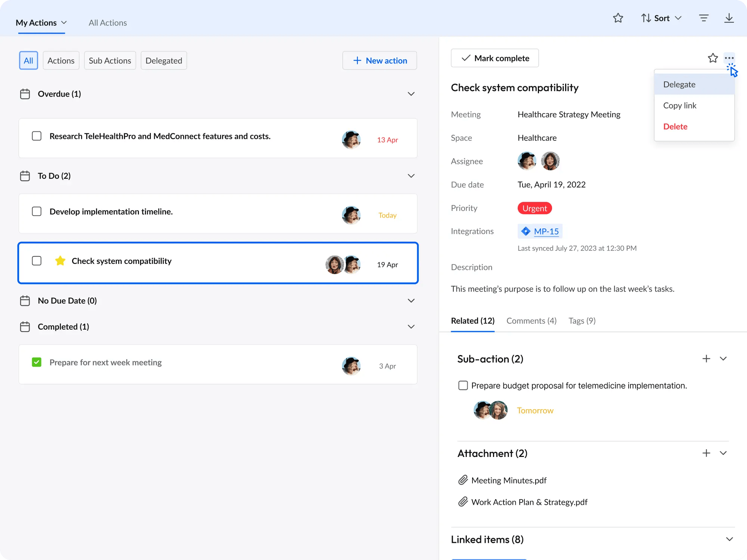
Task: Collapse the Overdue section
Action: point(411,94)
